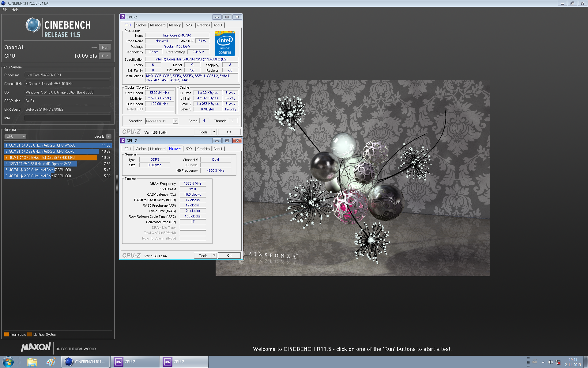Click OK in upper CPU-Z window

point(229,132)
